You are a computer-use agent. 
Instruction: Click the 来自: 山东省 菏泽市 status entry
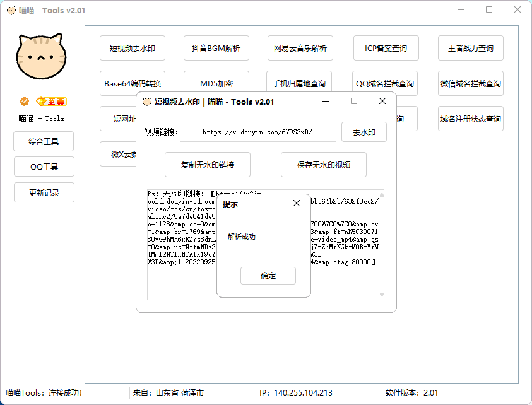point(168,393)
